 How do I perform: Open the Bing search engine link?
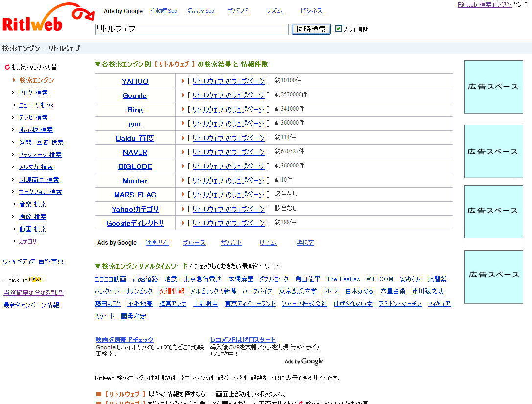(x=135, y=110)
